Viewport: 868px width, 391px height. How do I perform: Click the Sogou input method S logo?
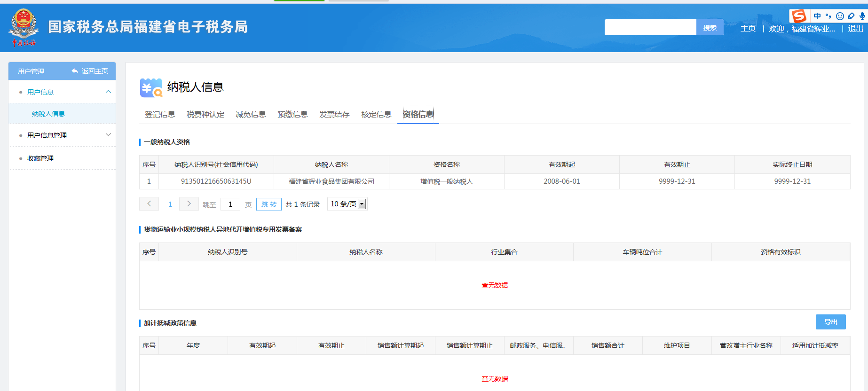798,16
